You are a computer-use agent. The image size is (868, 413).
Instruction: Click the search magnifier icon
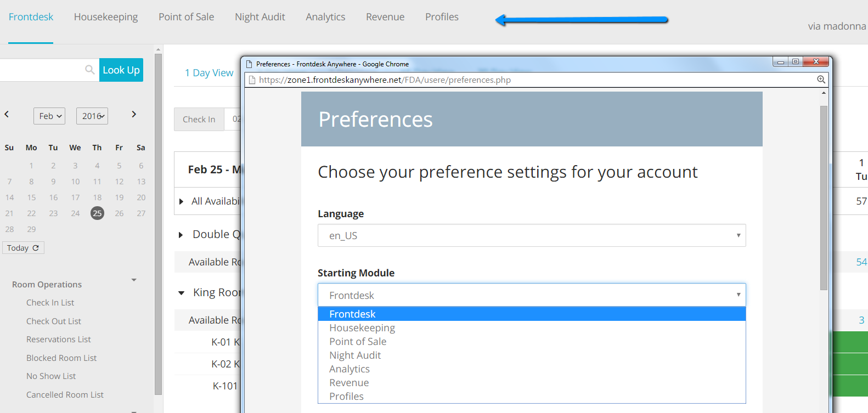(x=90, y=70)
